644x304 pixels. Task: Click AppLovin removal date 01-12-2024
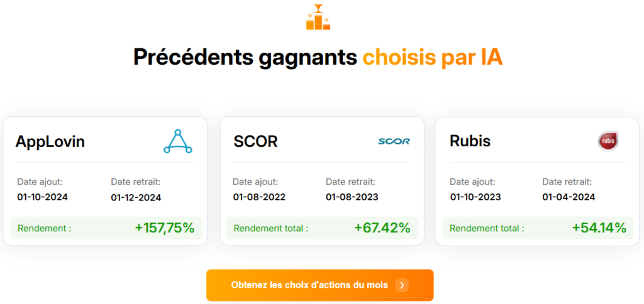tap(136, 197)
